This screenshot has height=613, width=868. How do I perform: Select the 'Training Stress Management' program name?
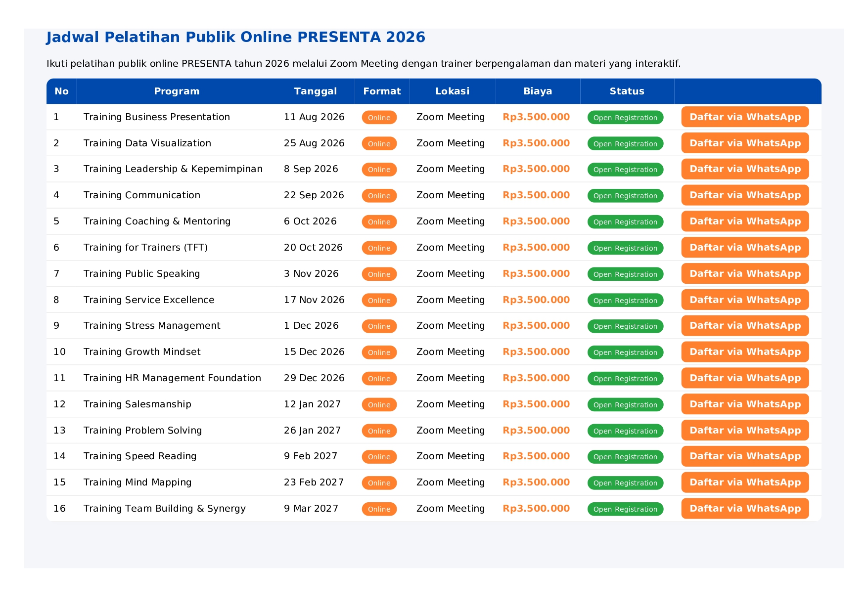click(152, 326)
